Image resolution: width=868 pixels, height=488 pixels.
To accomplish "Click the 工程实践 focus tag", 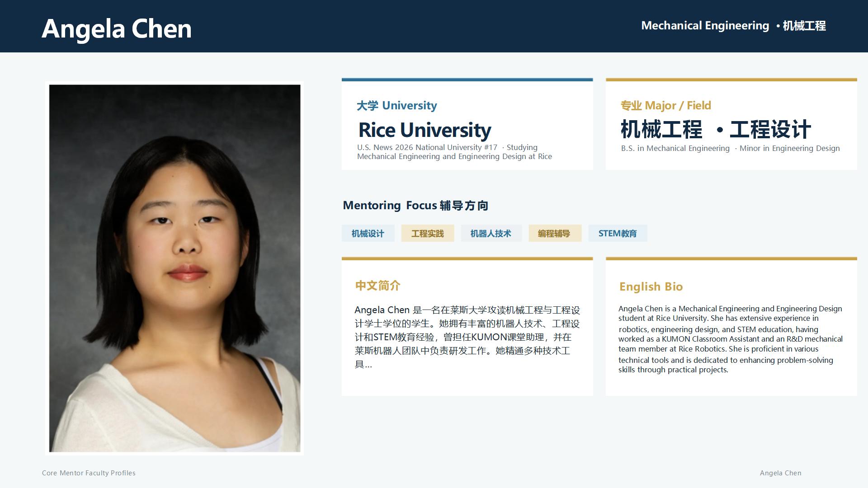I will coord(428,234).
